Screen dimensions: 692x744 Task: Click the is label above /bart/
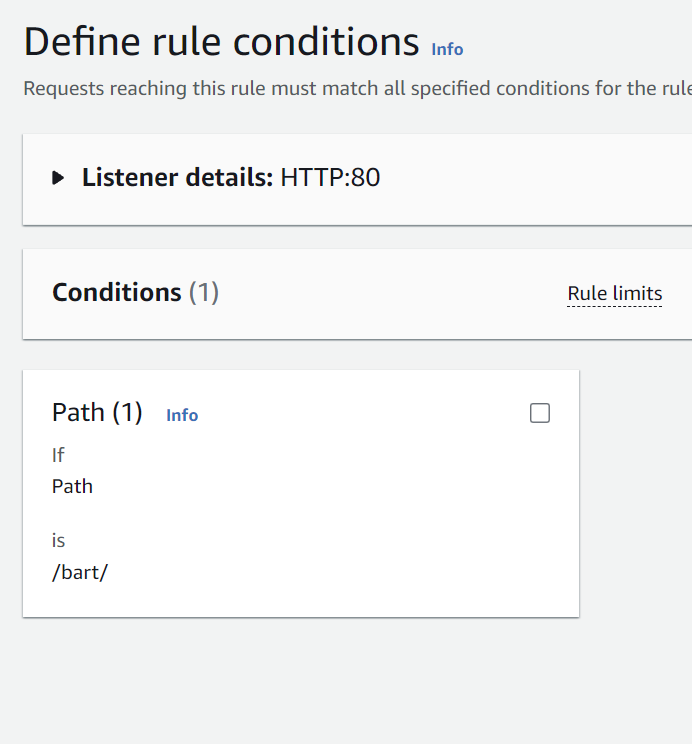coord(58,540)
